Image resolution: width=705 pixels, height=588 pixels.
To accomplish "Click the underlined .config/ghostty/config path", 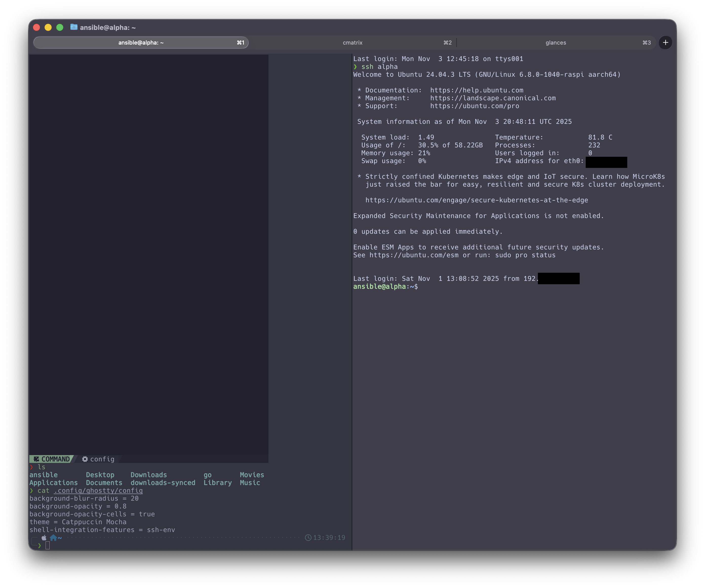I will [98, 491].
